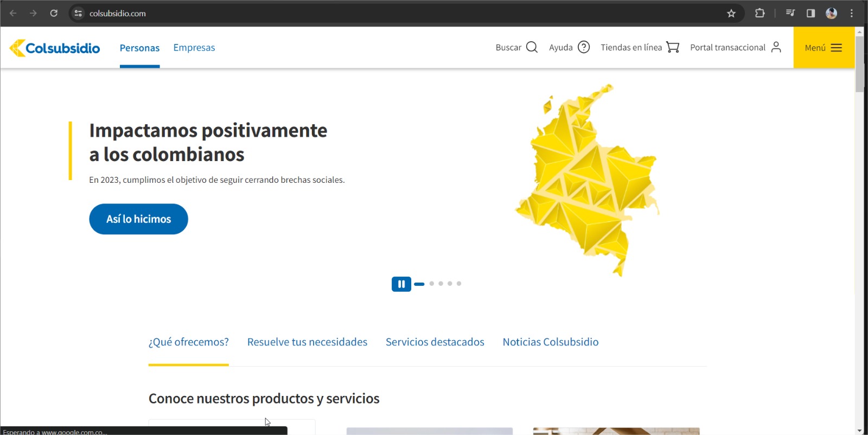Click the Colsubsidio logo
The image size is (868, 435).
pos(55,48)
